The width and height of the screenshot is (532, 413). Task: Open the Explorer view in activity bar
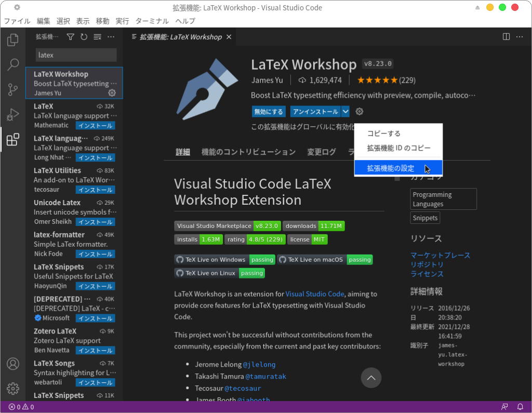click(13, 39)
